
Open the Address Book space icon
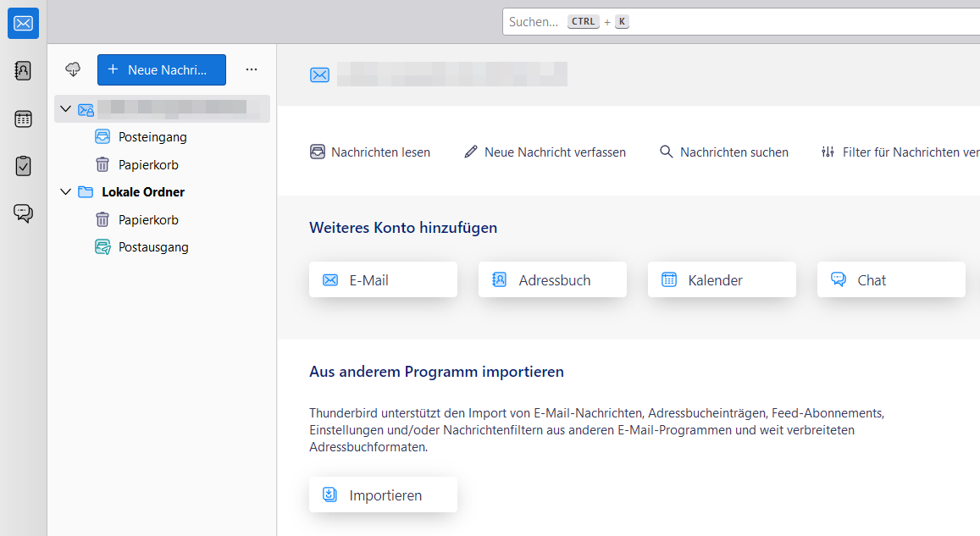tap(23, 70)
